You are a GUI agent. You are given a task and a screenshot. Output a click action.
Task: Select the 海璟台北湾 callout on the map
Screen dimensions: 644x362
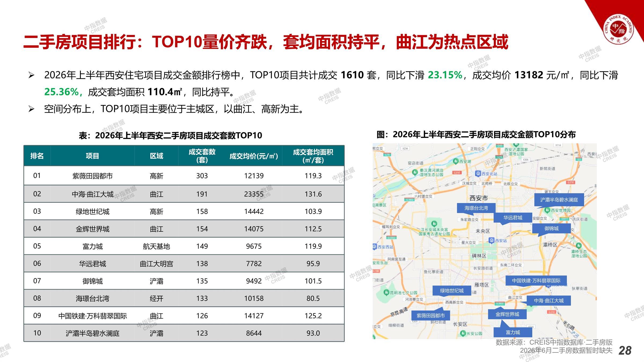pyautogui.click(x=476, y=208)
